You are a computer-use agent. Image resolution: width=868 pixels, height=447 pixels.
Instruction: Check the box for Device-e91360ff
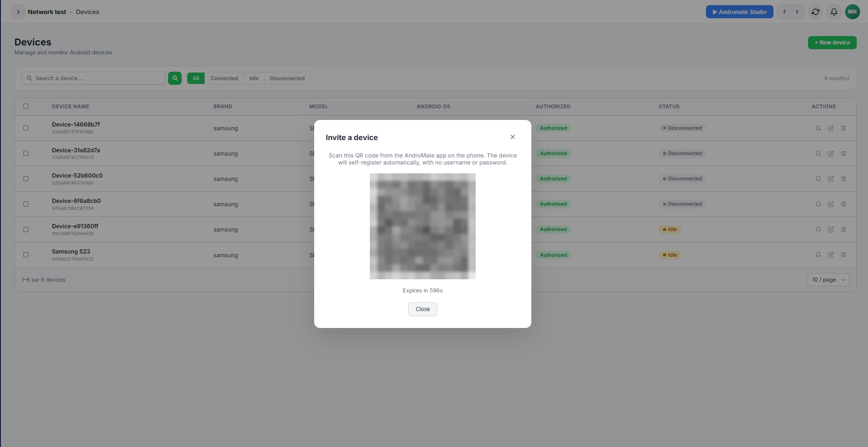point(26,230)
